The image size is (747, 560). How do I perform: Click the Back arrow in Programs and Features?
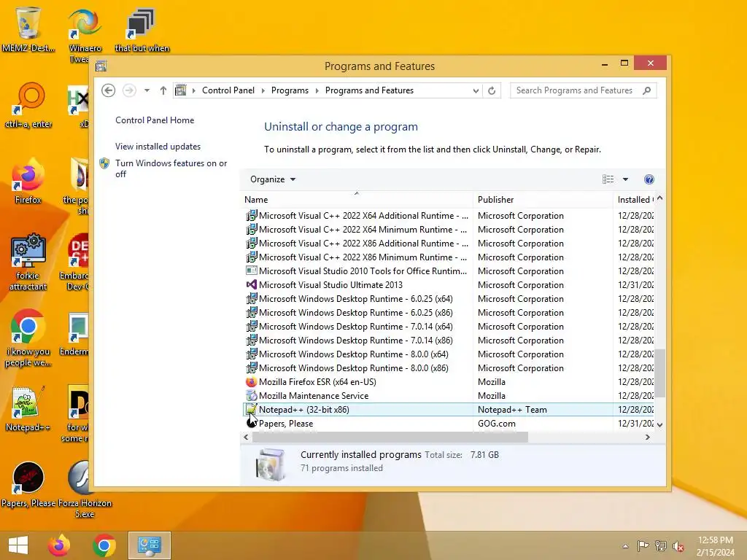tap(109, 90)
